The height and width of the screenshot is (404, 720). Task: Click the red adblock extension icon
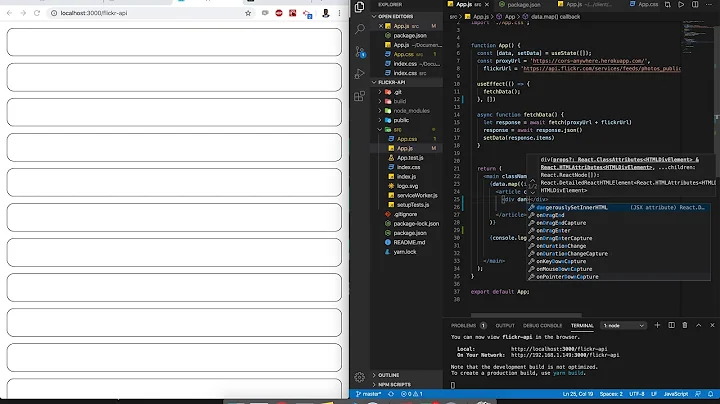[279, 13]
